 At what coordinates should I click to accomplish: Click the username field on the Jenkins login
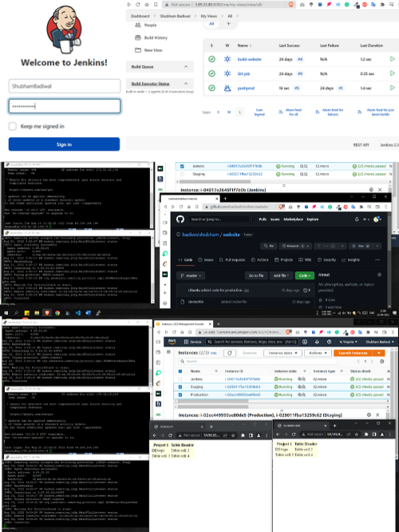[65, 86]
